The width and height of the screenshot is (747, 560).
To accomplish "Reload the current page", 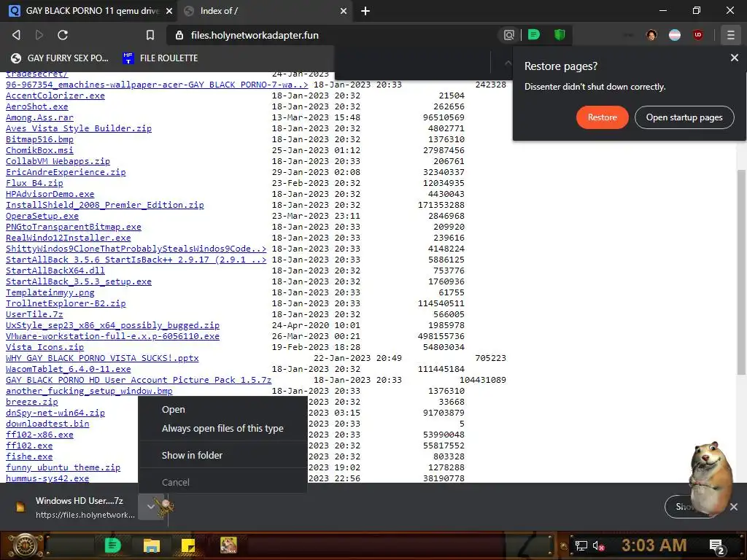I will 63,35.
